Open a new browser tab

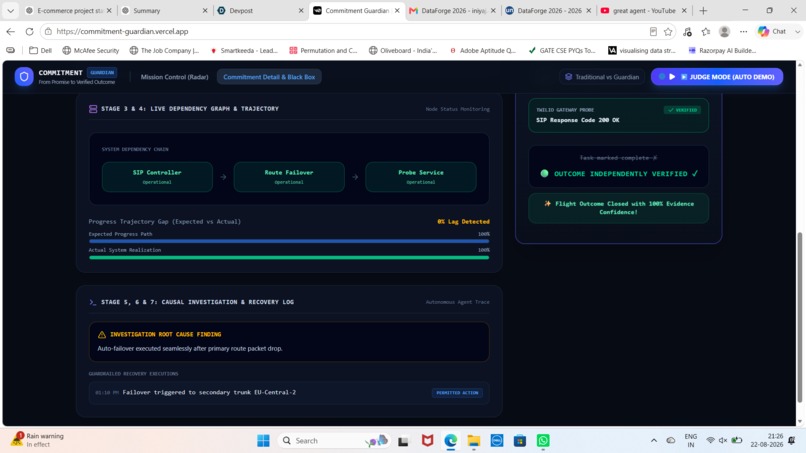[x=703, y=10]
